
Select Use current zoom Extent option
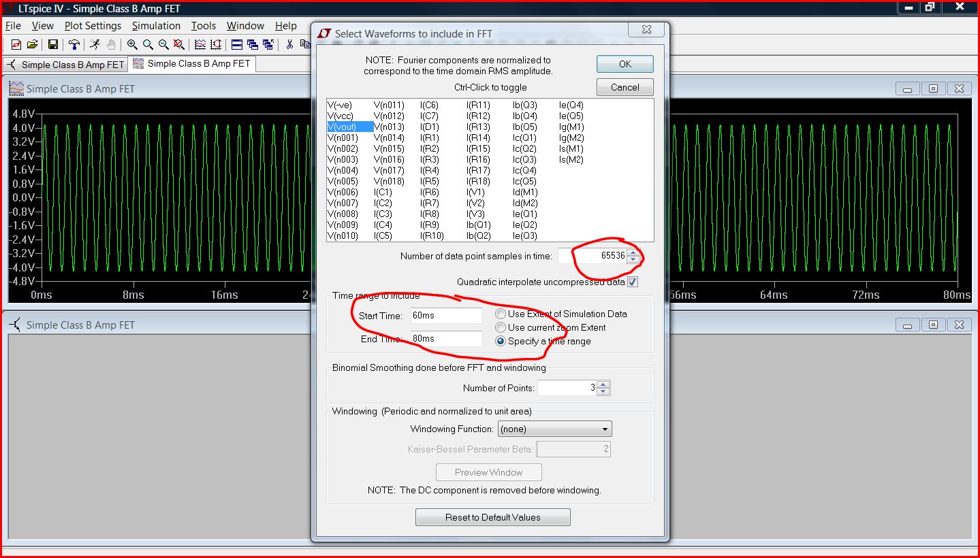click(501, 327)
